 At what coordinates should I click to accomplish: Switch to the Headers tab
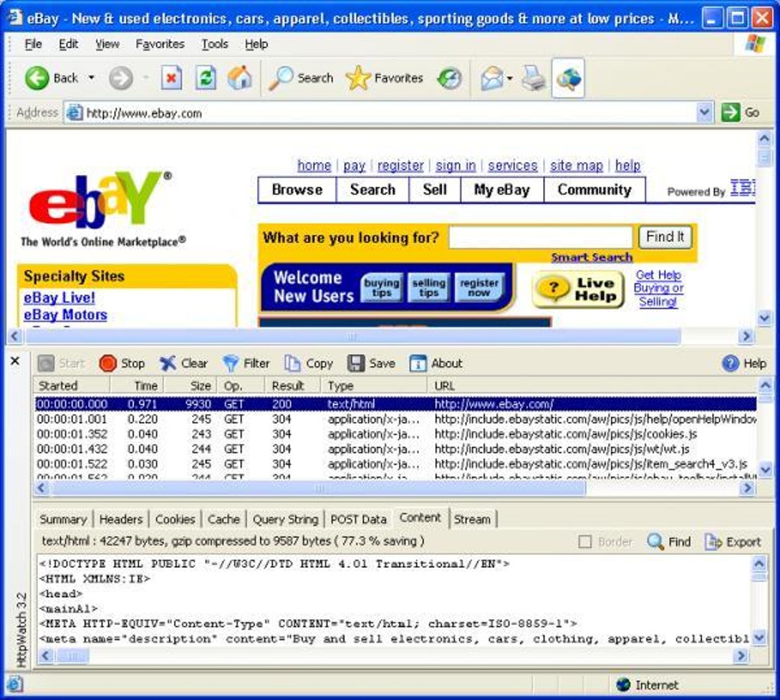(x=121, y=520)
